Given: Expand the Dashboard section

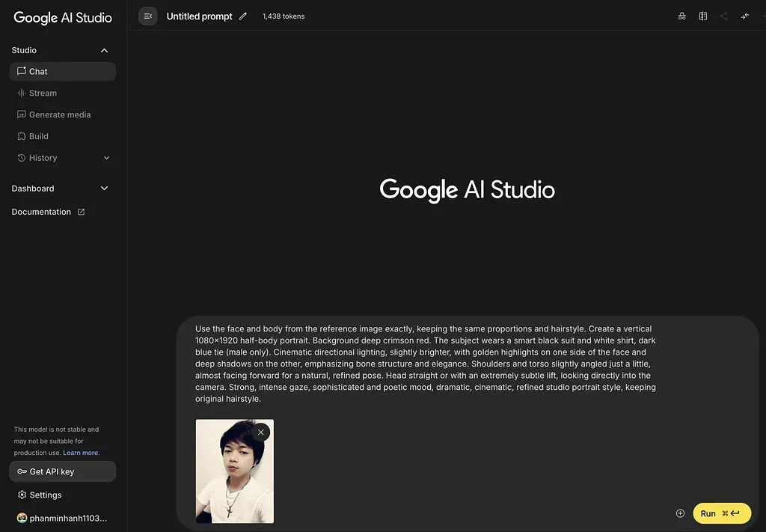Looking at the screenshot, I should click(104, 189).
